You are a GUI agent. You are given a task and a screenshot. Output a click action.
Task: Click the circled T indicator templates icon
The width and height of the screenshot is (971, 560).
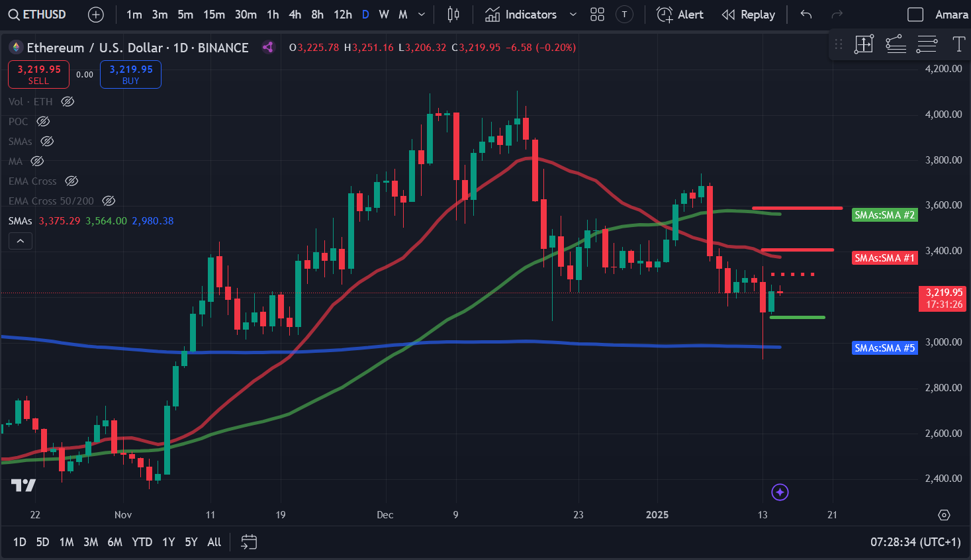pos(624,15)
